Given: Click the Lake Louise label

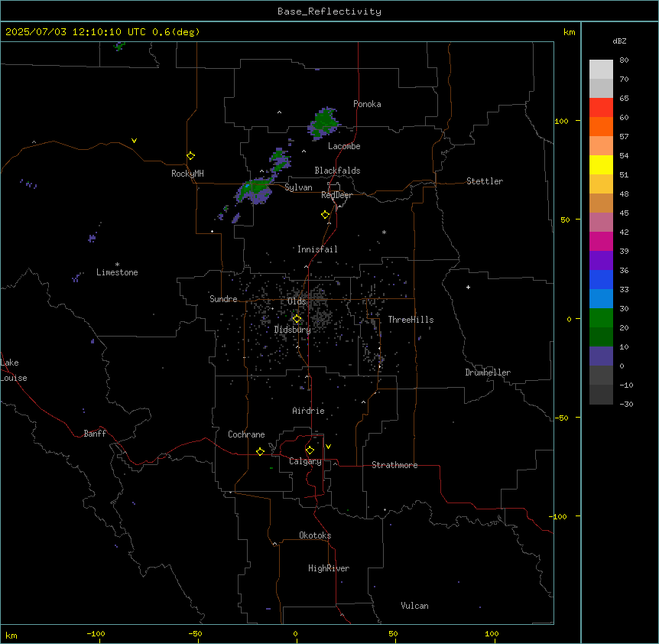Looking at the screenshot, I should click(x=14, y=370).
